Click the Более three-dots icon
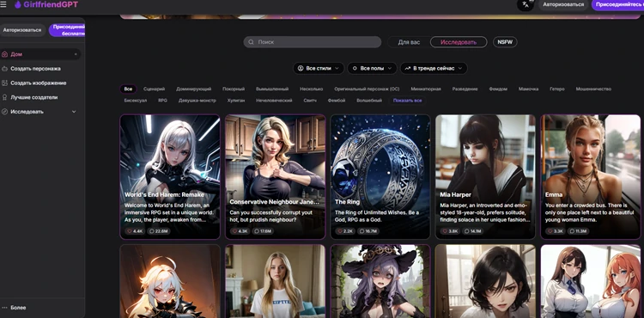This screenshot has width=644, height=318. (x=4, y=308)
